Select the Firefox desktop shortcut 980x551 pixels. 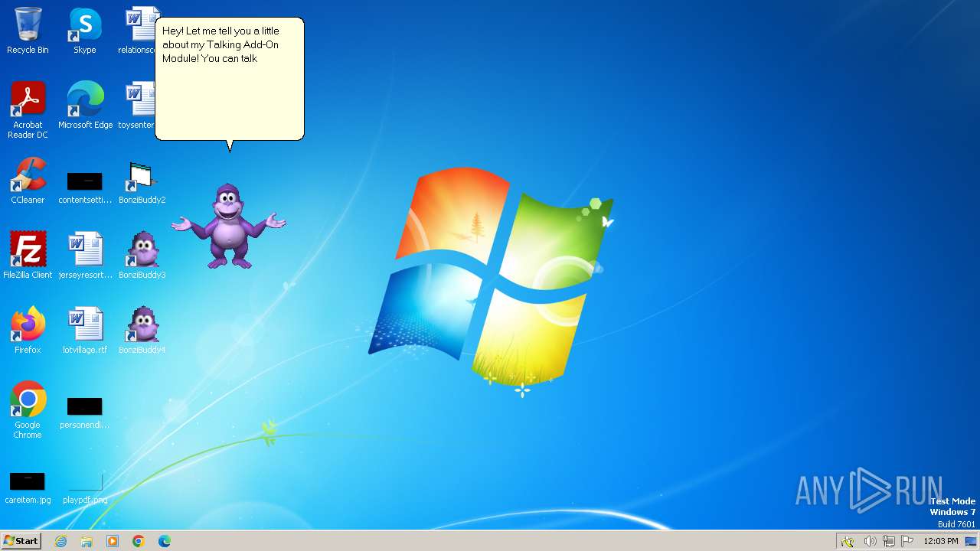click(28, 331)
